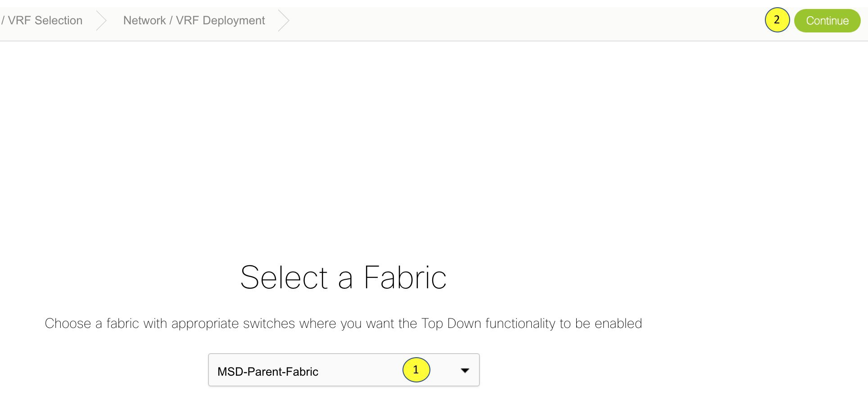
Task: Click the Select a Fabric heading
Action: (x=344, y=277)
